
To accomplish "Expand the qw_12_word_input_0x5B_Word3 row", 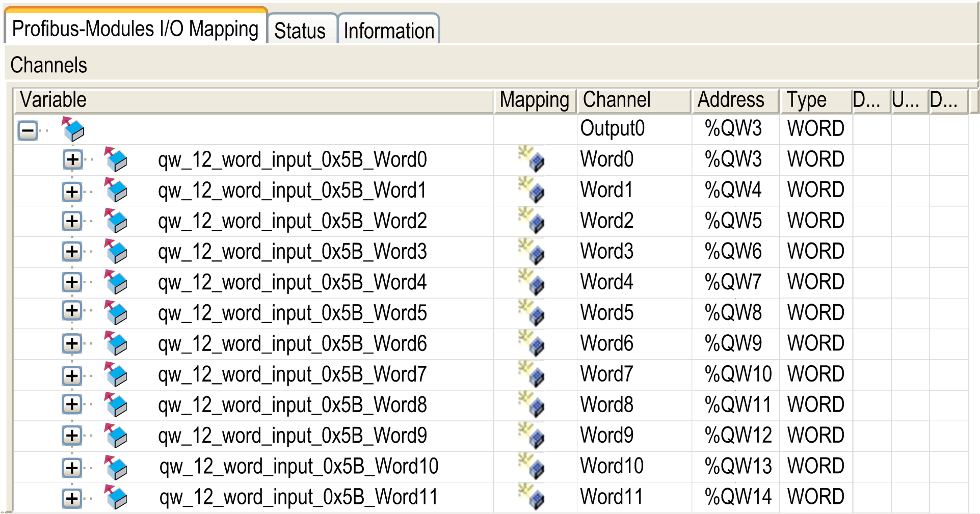I will [x=72, y=251].
